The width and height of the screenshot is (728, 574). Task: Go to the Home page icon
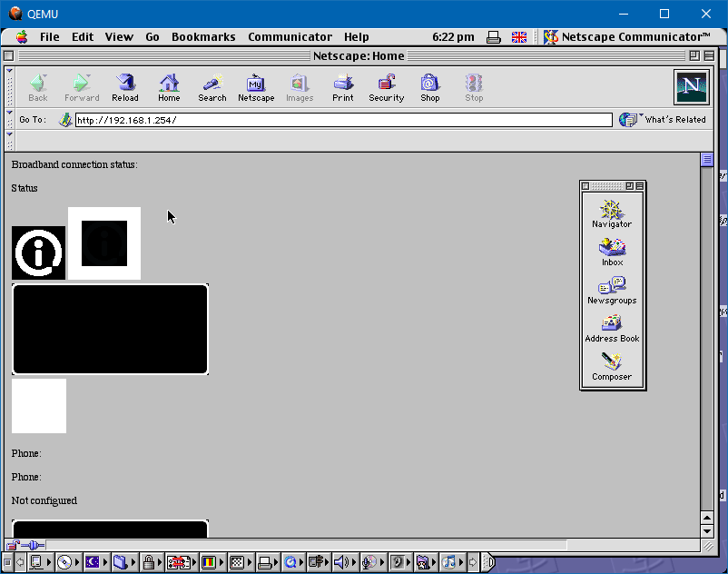(x=169, y=87)
